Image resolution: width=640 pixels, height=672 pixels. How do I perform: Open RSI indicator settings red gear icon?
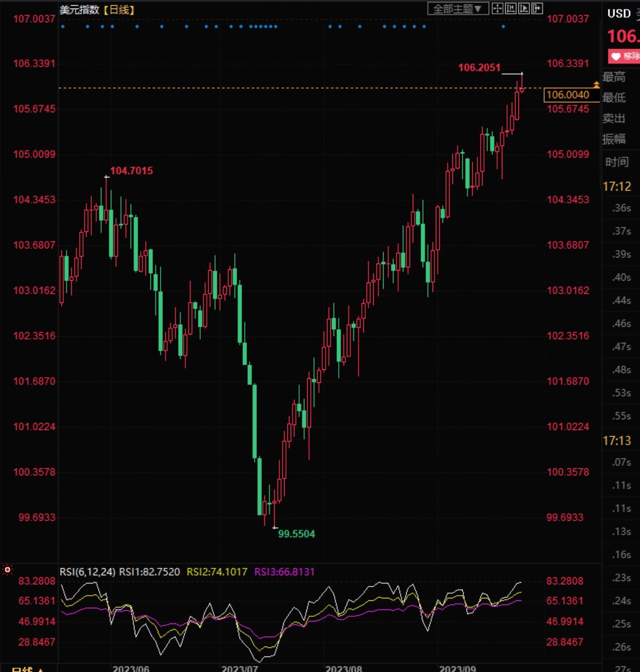[x=8, y=570]
